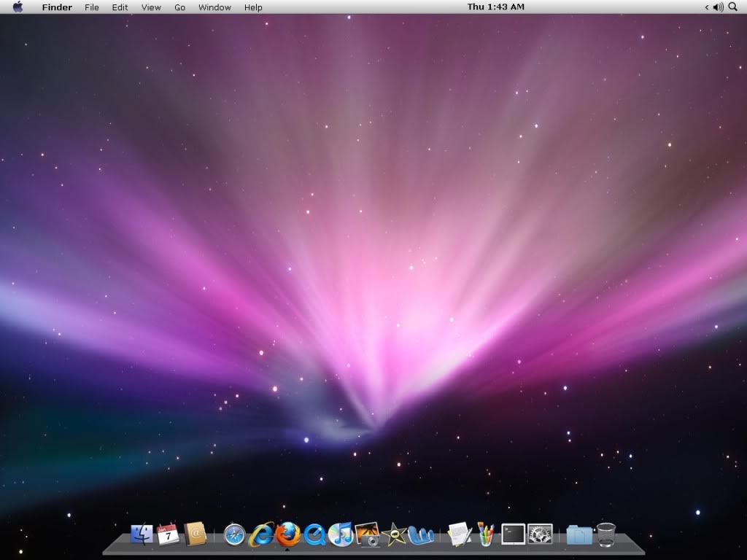The width and height of the screenshot is (747, 560).
Task: Launch Terminal from the dock
Action: pos(513,534)
